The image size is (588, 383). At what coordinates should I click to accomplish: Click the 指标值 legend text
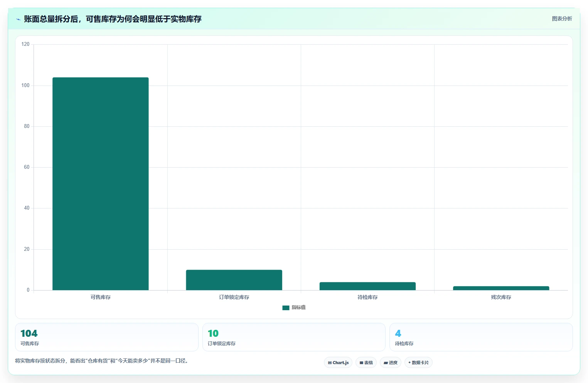click(298, 307)
